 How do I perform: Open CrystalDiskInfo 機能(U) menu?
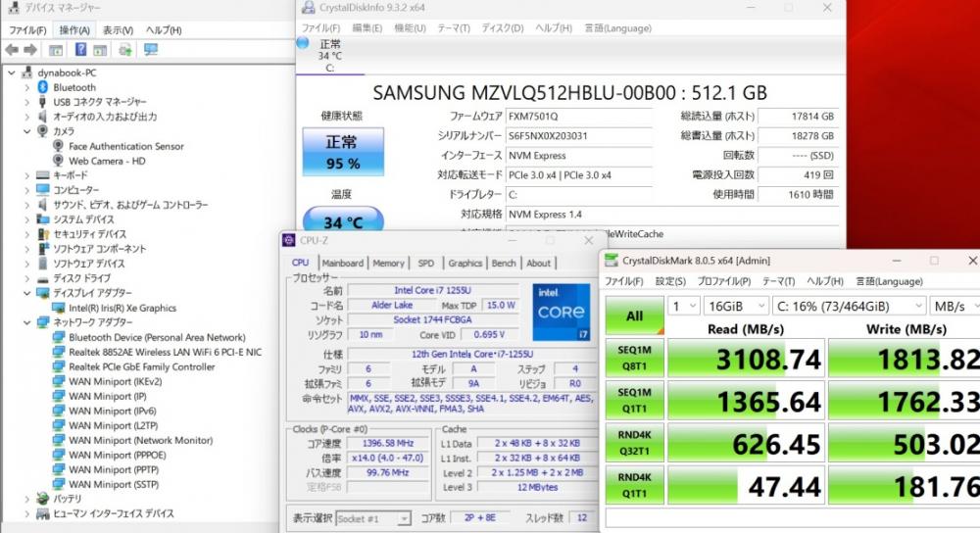(x=410, y=28)
